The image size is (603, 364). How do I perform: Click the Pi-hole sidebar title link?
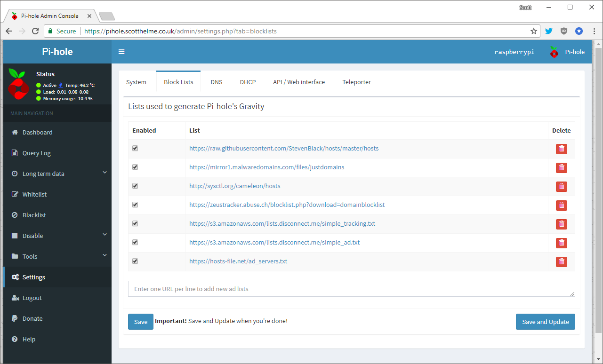point(57,52)
